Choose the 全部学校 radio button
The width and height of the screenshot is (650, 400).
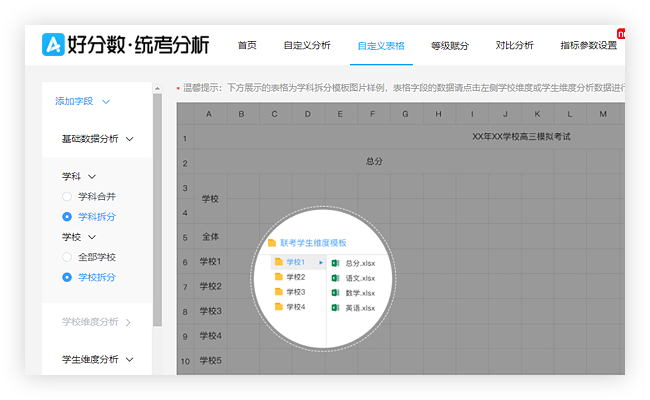coord(67,257)
